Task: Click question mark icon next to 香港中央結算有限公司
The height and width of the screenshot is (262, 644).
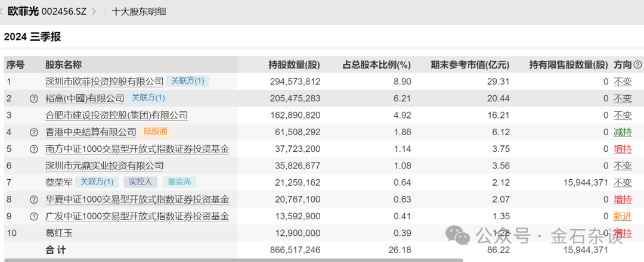Action: tap(34, 132)
